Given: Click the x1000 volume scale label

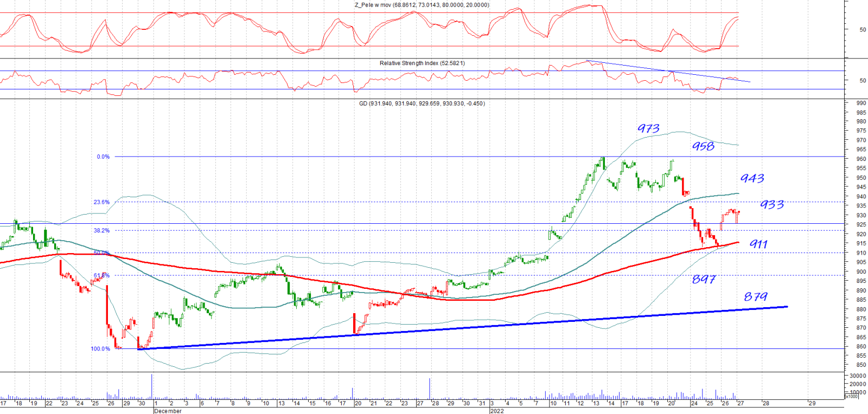Looking at the screenshot, I should [852, 397].
